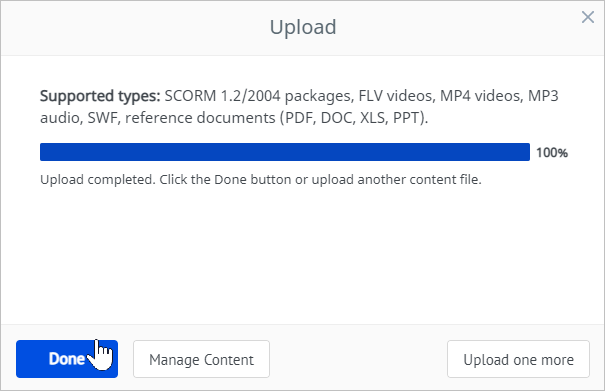Click the Upload dialog title
This screenshot has width=605, height=391.
coord(303,27)
